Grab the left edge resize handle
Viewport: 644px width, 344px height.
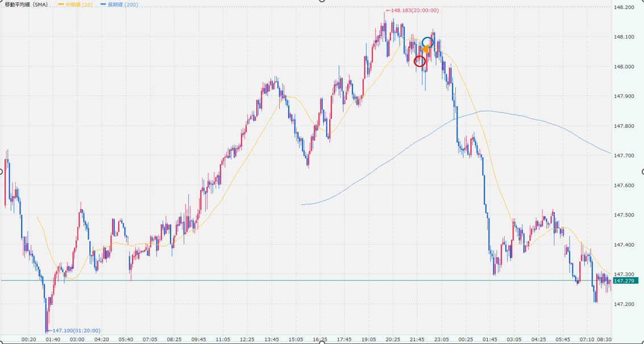pos(1,172)
